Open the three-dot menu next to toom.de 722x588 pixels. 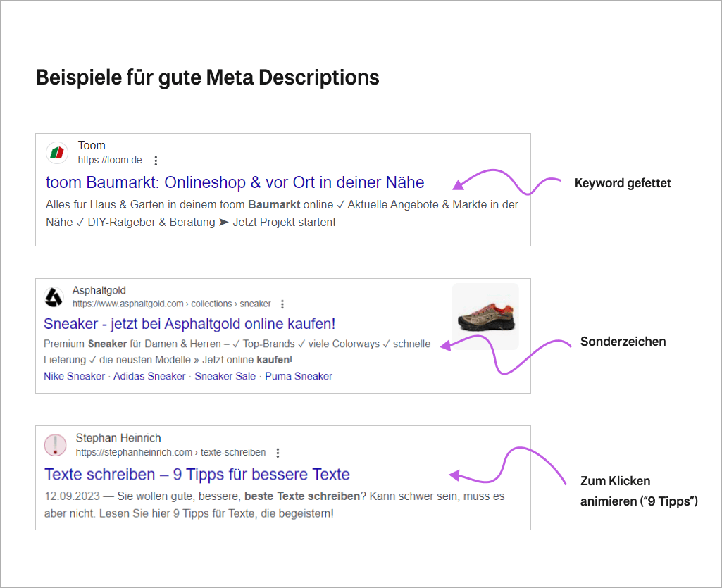tap(156, 161)
